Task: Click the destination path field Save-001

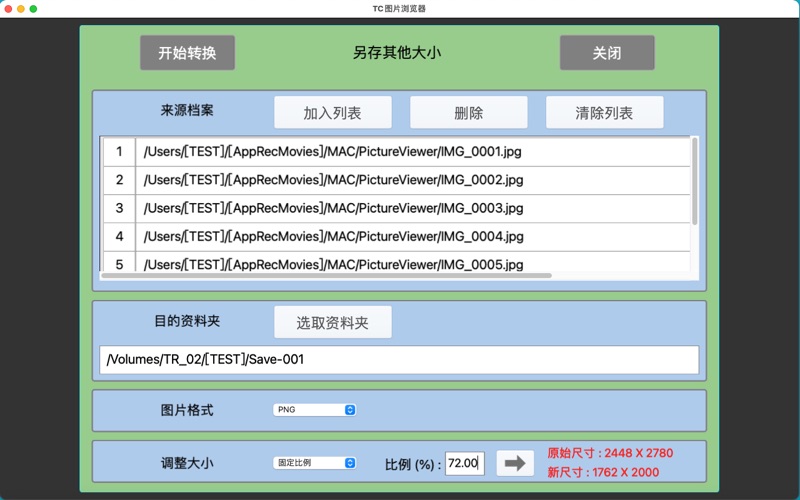Action: coord(399,360)
